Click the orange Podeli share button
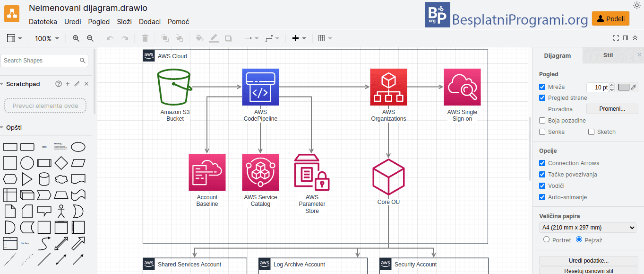Image resolution: width=644 pixels, height=274 pixels. pos(610,18)
